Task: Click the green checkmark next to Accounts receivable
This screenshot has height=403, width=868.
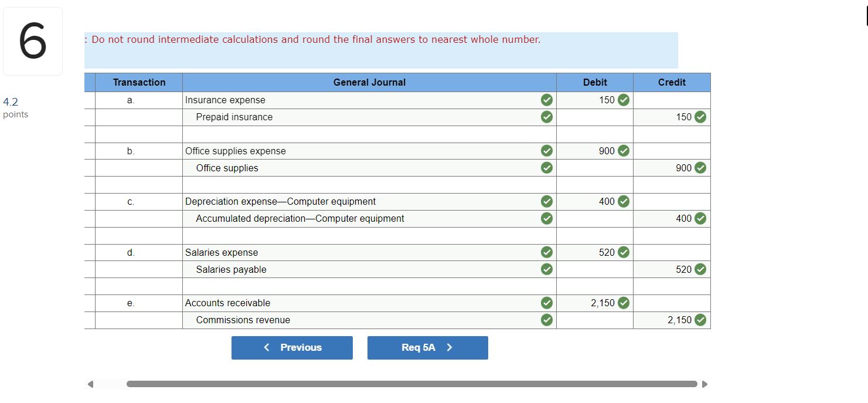Action: click(x=546, y=303)
